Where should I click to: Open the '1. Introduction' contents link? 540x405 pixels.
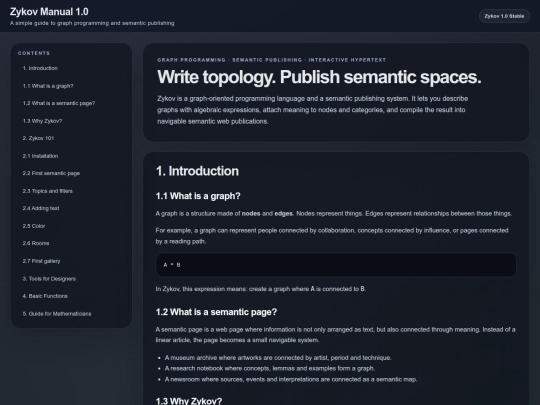point(40,68)
